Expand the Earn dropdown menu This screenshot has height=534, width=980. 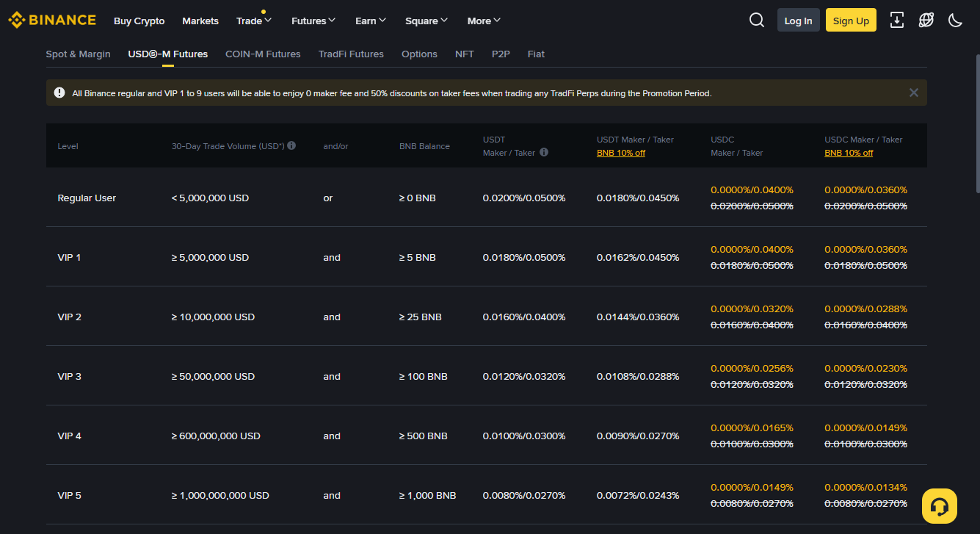tap(371, 21)
